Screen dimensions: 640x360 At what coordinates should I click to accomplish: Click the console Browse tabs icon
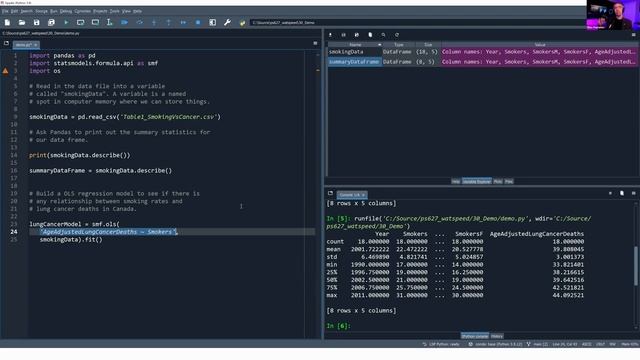coord(330,193)
